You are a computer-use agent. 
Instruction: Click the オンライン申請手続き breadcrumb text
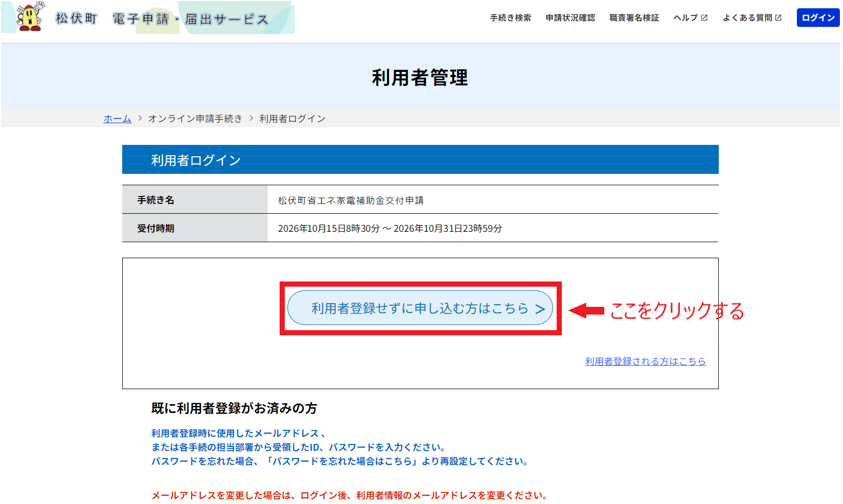[195, 118]
